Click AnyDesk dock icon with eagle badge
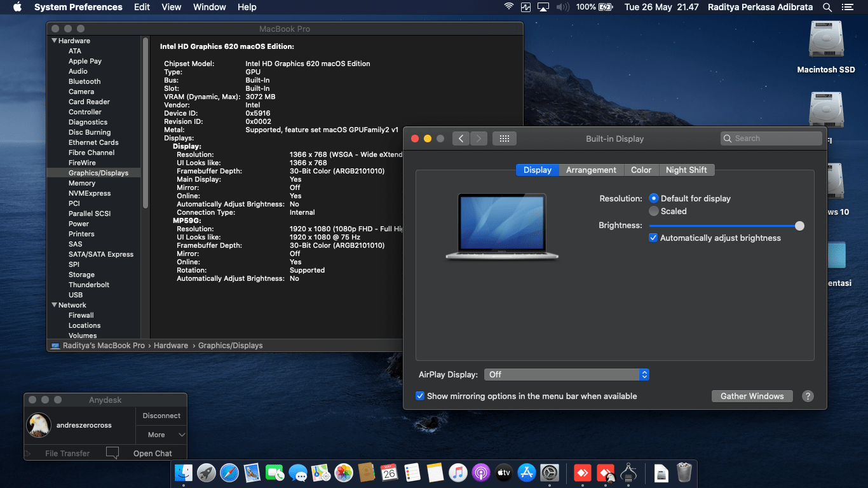Viewport: 868px width, 488px height. pyautogui.click(x=606, y=473)
